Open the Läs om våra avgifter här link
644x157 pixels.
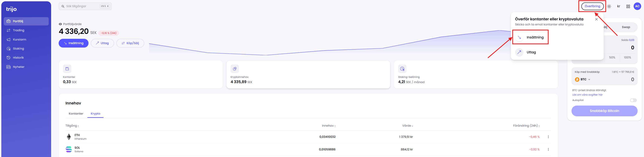[587, 95]
